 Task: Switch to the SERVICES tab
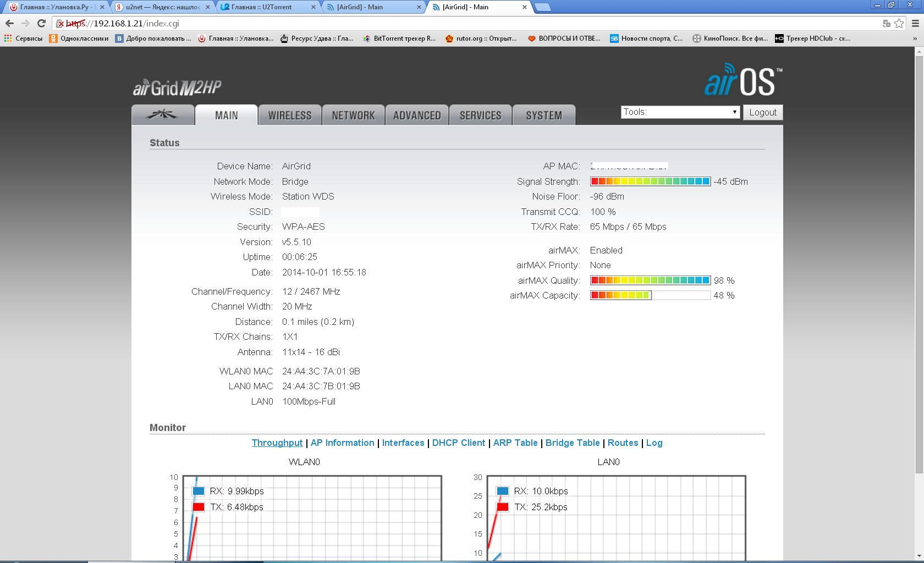click(480, 115)
